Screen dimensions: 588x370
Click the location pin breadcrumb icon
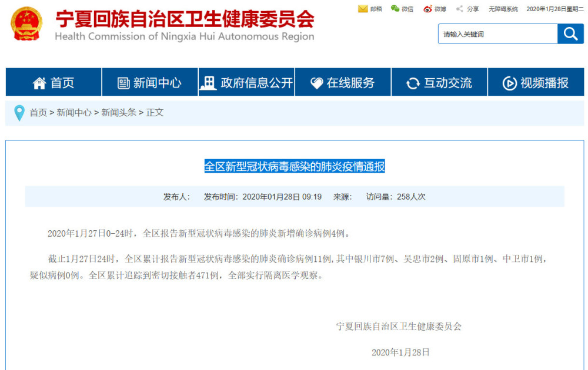pyautogui.click(x=19, y=113)
